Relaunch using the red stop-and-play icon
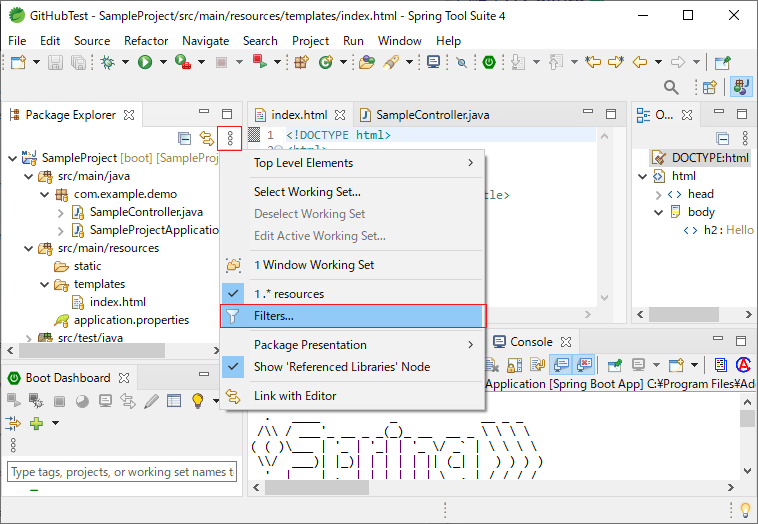758x524 pixels. click(x=260, y=62)
